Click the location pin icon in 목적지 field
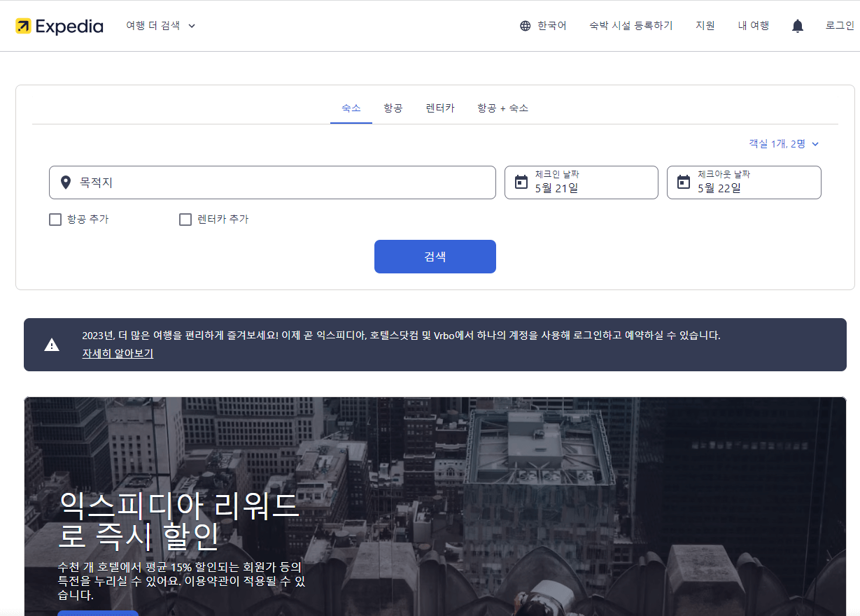Viewport: 860px width, 616px height. [x=66, y=182]
